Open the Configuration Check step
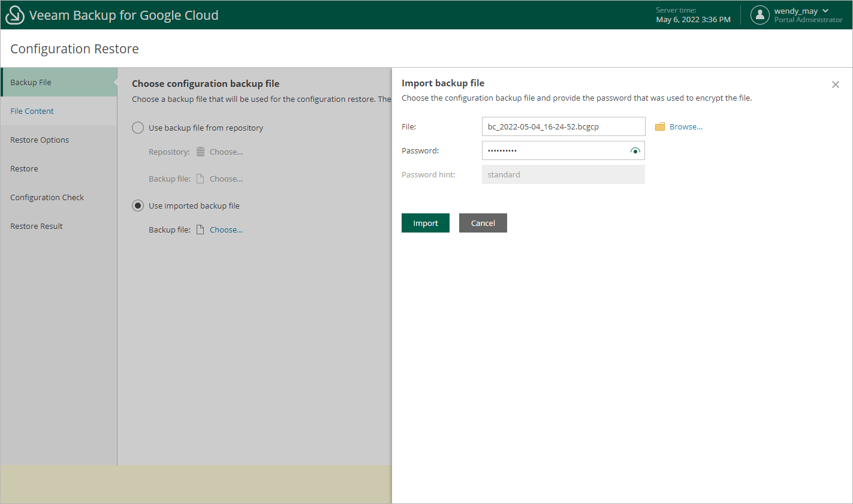Image resolution: width=853 pixels, height=504 pixels. pyautogui.click(x=47, y=198)
